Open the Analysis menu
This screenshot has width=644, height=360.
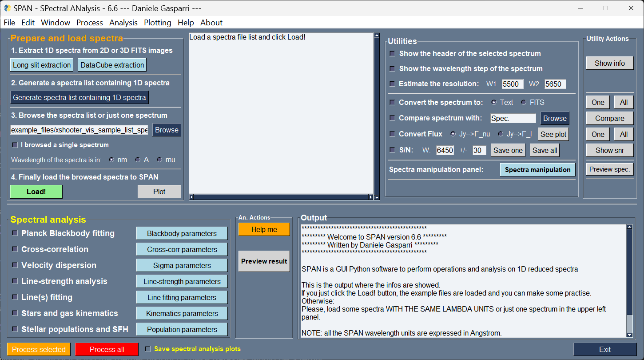tap(123, 23)
